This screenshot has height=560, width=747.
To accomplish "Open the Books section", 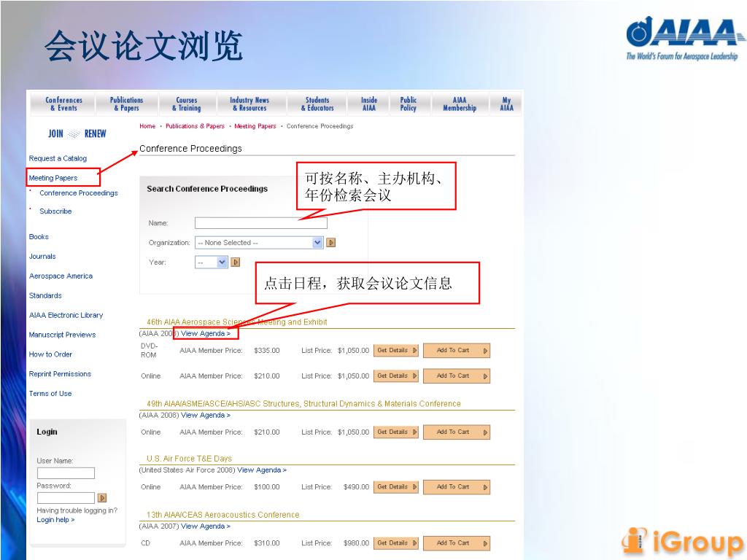I will [x=39, y=237].
